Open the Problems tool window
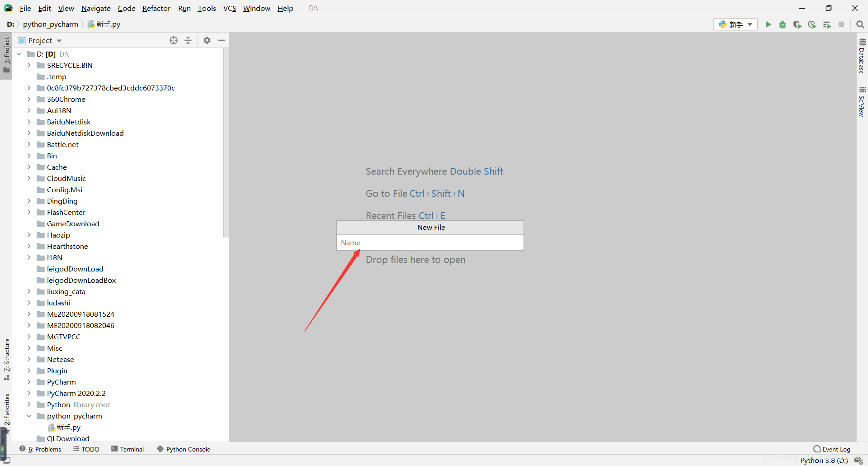Screen dimensions: 868x466 click(x=40, y=449)
